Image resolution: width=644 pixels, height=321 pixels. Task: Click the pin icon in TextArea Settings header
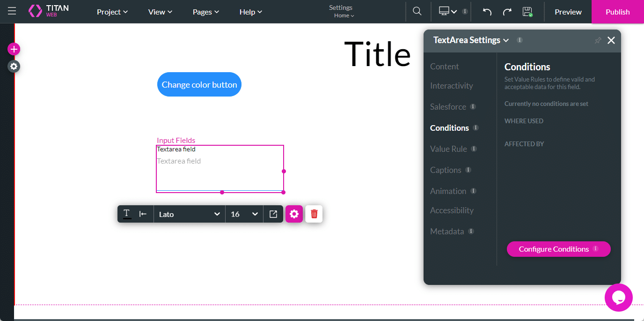[597, 40]
